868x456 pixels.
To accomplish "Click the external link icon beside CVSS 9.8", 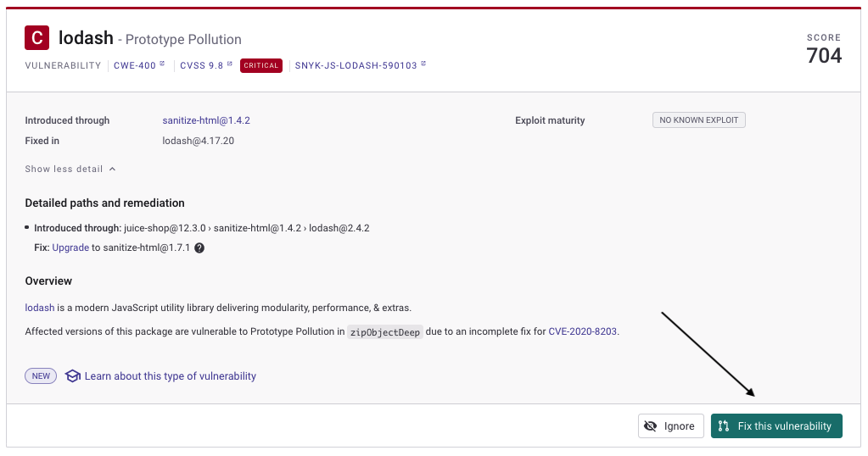I will point(230,64).
